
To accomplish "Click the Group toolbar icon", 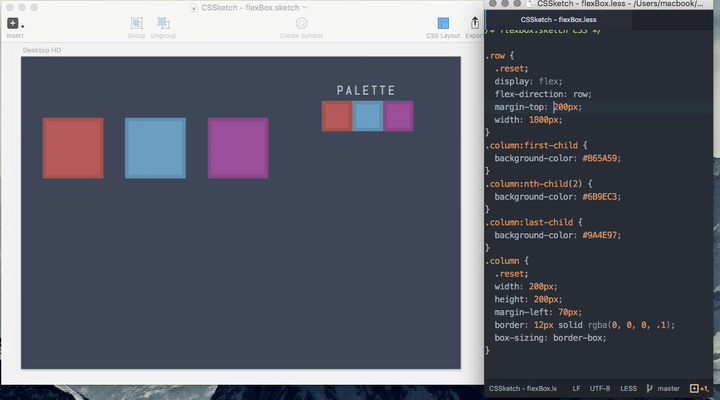I will click(x=136, y=23).
